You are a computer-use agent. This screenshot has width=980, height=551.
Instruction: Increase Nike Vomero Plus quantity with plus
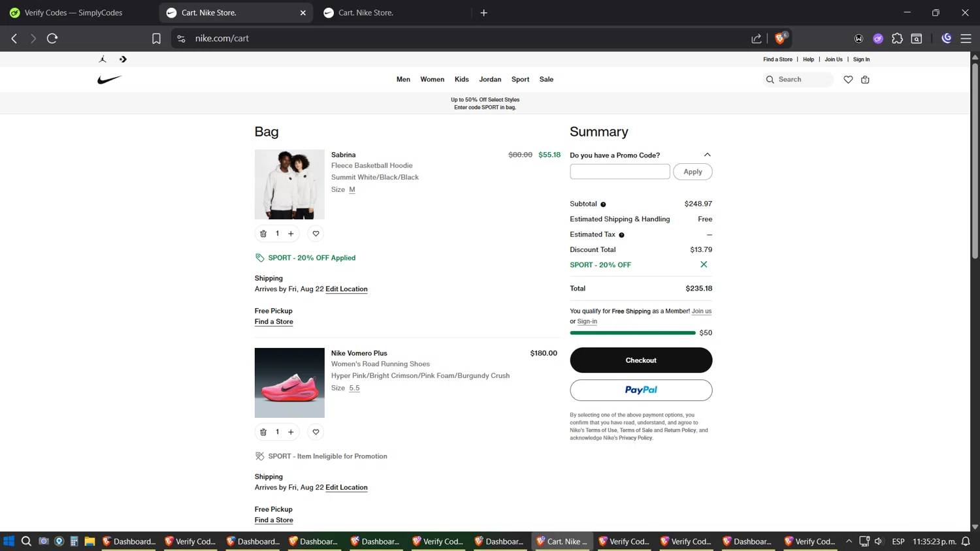[291, 432]
